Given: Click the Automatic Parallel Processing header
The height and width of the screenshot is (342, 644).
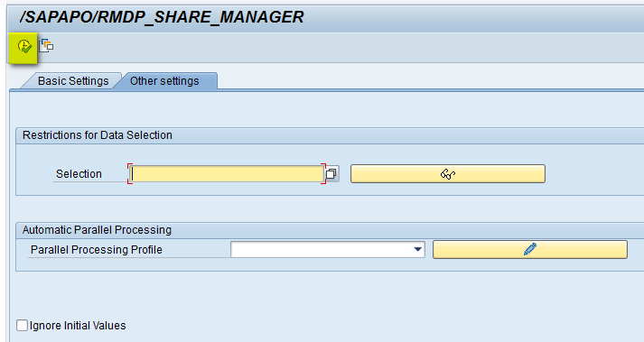Looking at the screenshot, I should point(97,229).
